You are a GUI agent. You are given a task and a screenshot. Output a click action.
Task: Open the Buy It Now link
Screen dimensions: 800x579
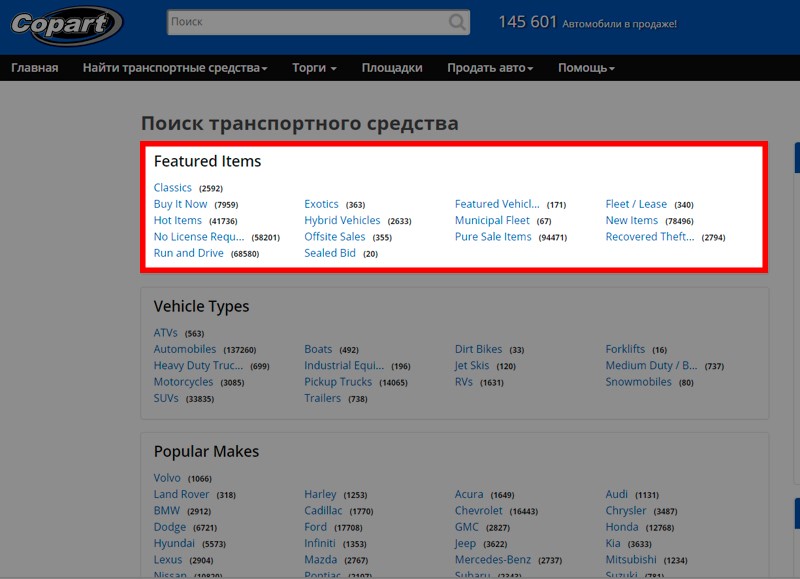point(181,204)
